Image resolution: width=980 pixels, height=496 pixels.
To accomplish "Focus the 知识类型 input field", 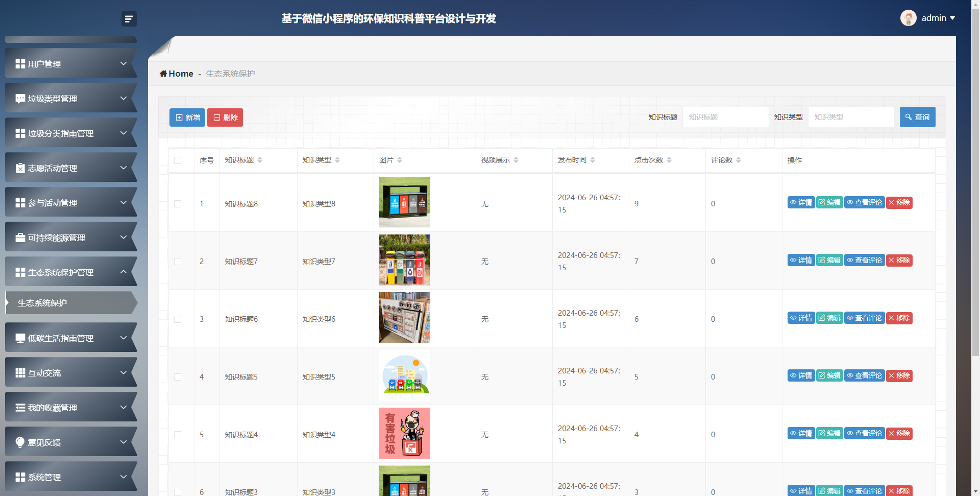I will tap(851, 117).
